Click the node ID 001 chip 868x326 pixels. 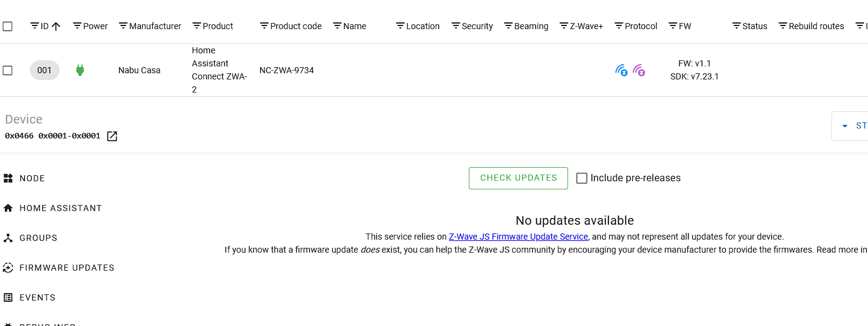tap(45, 70)
